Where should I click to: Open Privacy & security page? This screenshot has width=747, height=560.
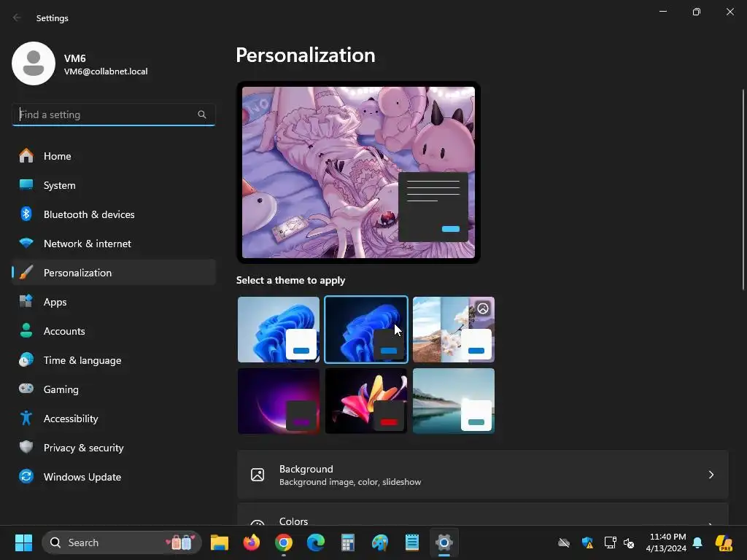113,447
